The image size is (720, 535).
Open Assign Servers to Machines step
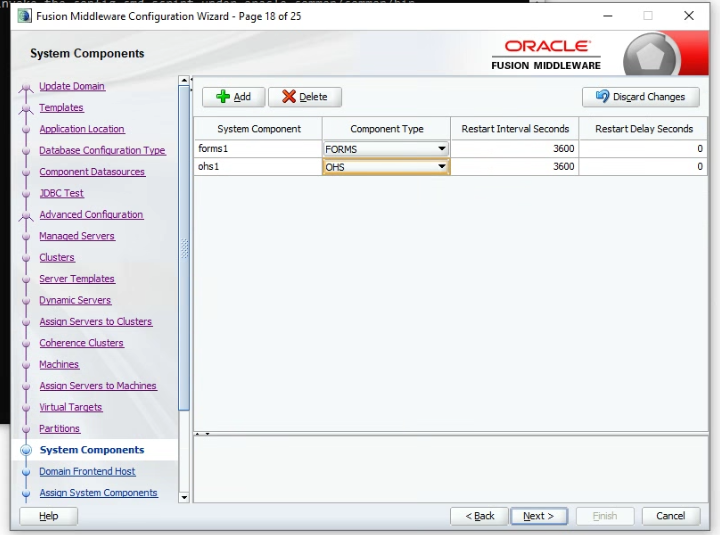98,386
